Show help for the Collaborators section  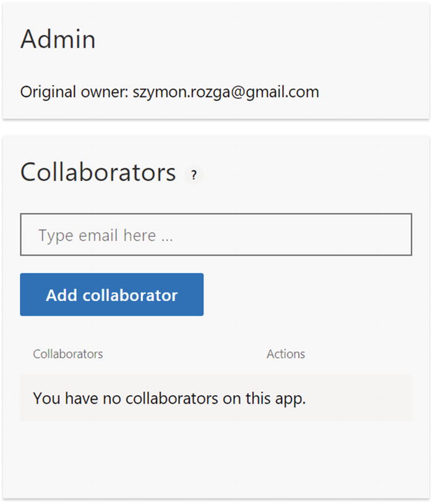coord(194,175)
